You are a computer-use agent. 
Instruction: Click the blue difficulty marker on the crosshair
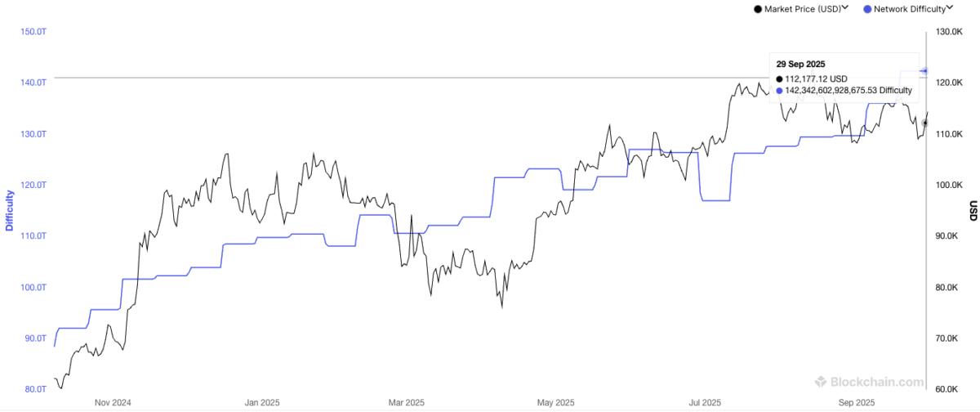tap(924, 71)
